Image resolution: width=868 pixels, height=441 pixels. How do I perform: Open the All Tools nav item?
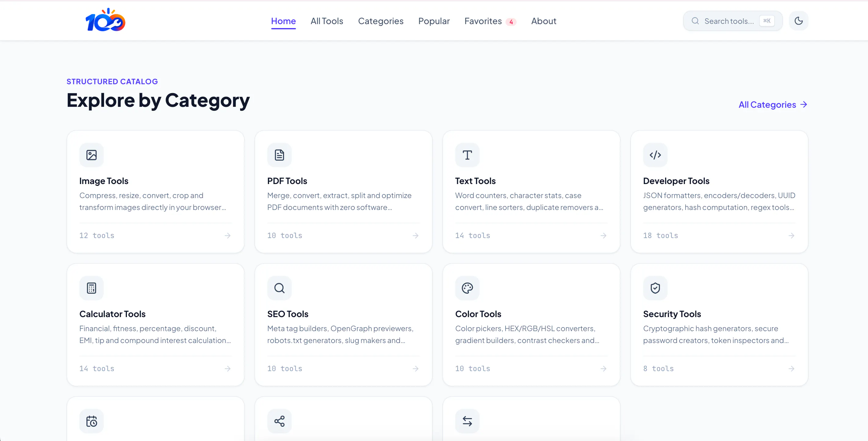click(x=327, y=21)
